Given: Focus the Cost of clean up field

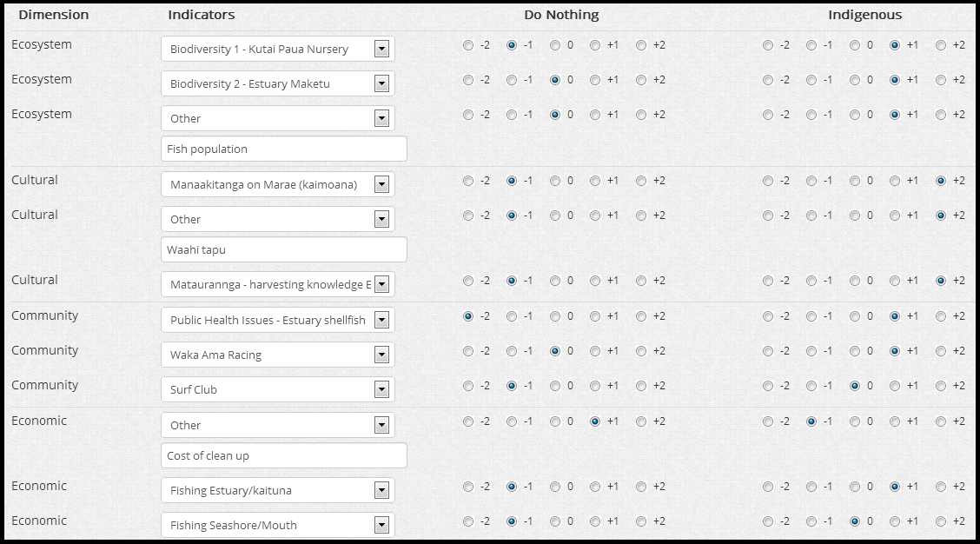Looking at the screenshot, I should 284,455.
